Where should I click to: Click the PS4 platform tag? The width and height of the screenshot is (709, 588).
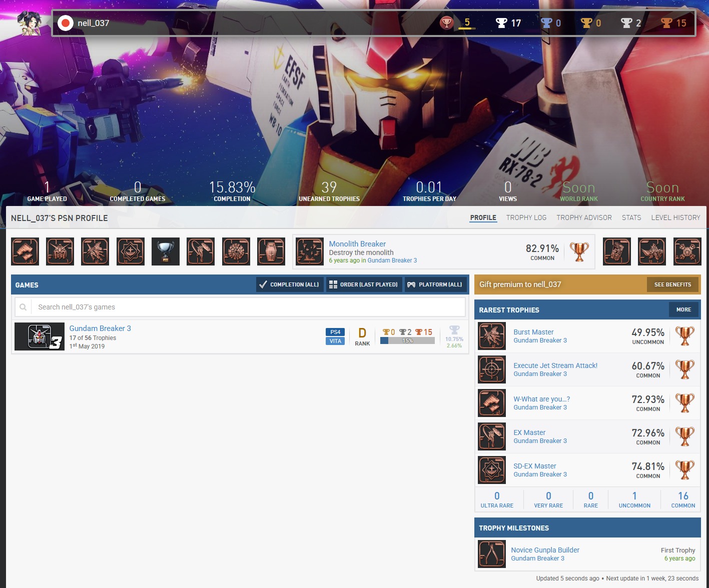[x=335, y=332]
